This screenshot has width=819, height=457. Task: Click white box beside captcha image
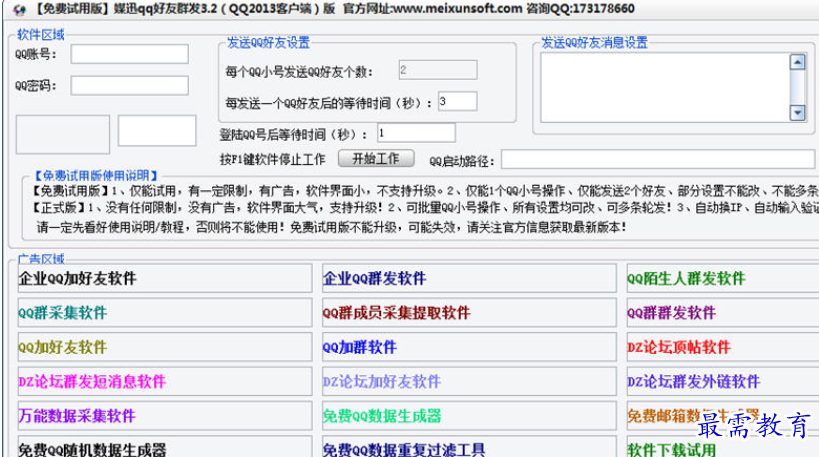point(157,131)
